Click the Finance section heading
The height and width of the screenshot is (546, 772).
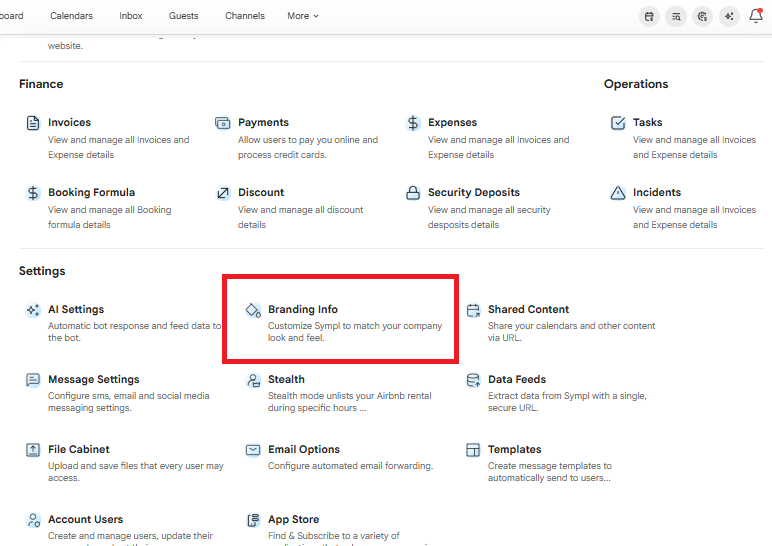pos(41,84)
